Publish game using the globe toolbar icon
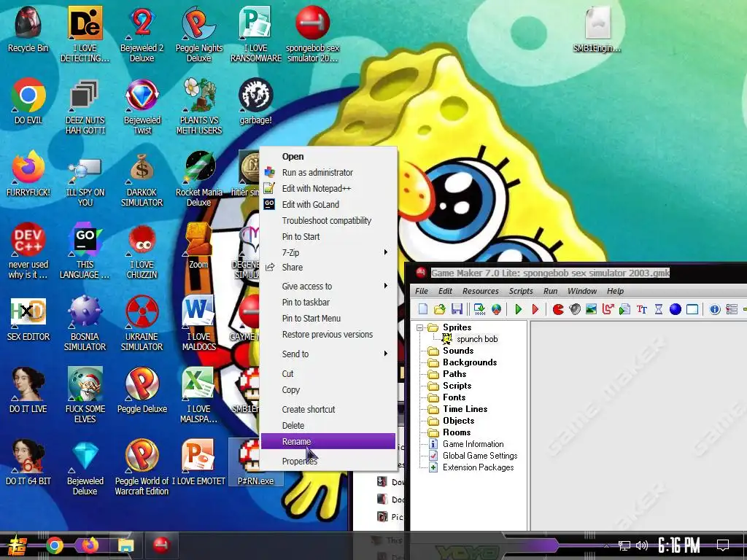The height and width of the screenshot is (560, 747). click(x=496, y=309)
